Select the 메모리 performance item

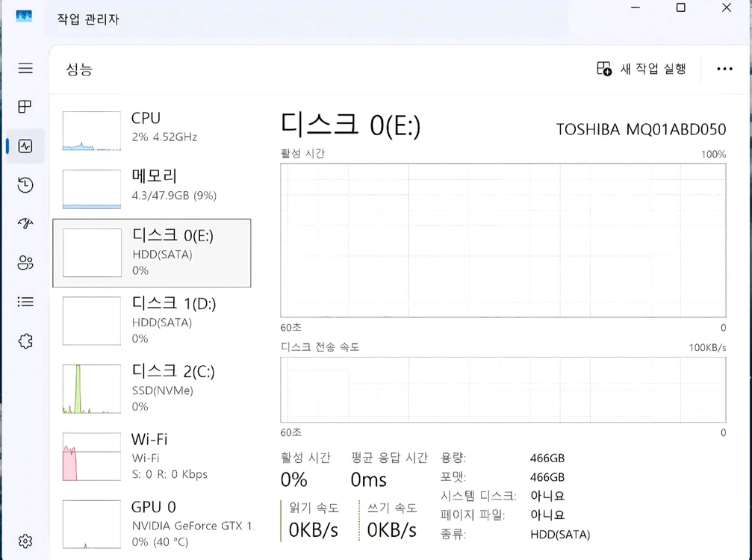152,188
